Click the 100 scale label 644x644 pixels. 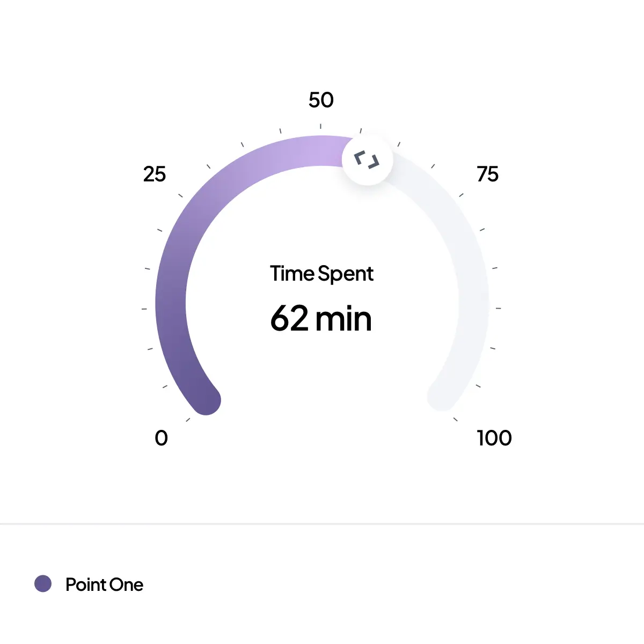(x=494, y=438)
